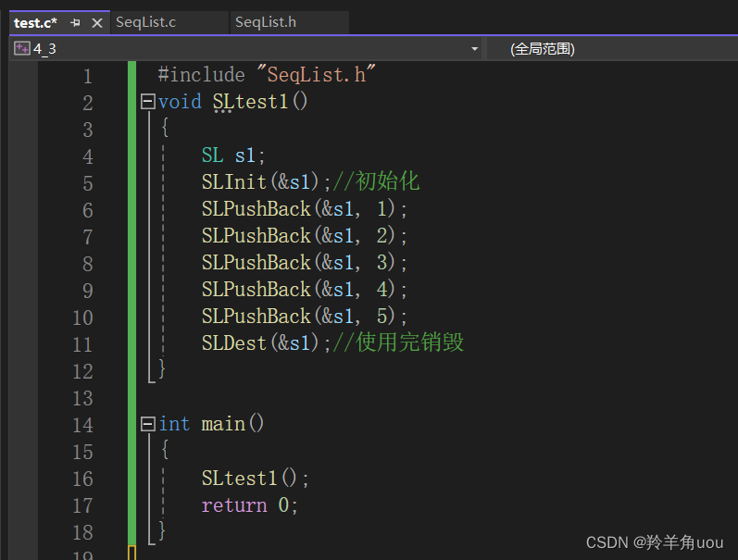This screenshot has width=738, height=560.
Task: Click the int main() declaration
Action: (211, 424)
